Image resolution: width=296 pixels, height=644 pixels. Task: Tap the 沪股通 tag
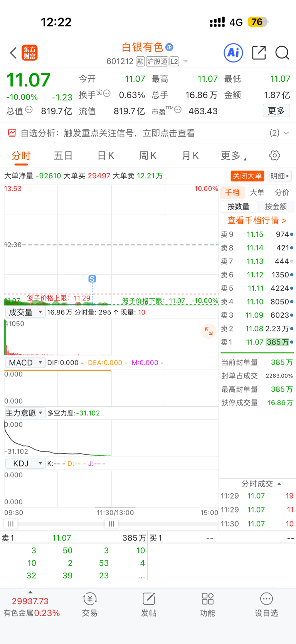157,61
